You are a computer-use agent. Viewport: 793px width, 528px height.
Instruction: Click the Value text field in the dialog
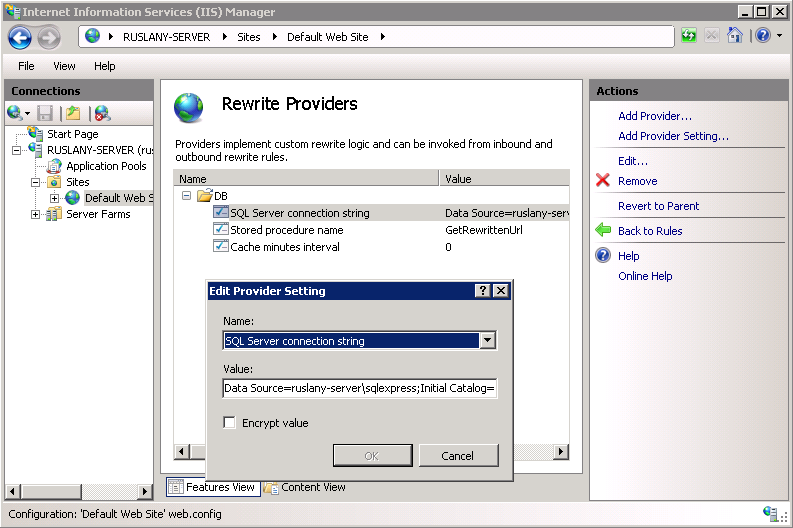[x=359, y=388]
